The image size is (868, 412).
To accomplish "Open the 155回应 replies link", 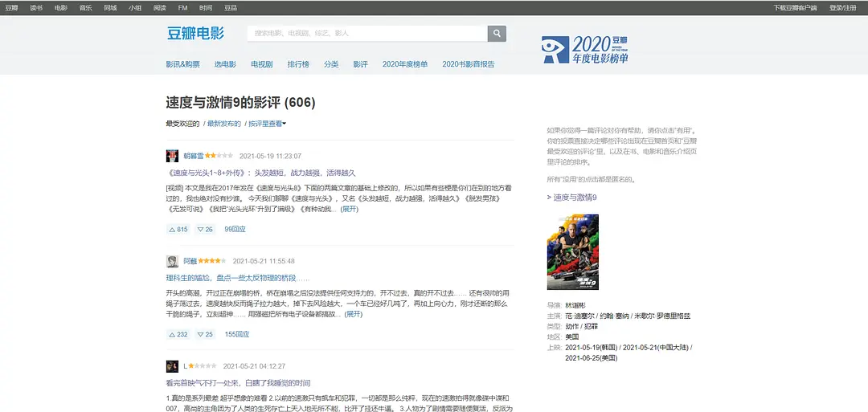I will tap(237, 334).
